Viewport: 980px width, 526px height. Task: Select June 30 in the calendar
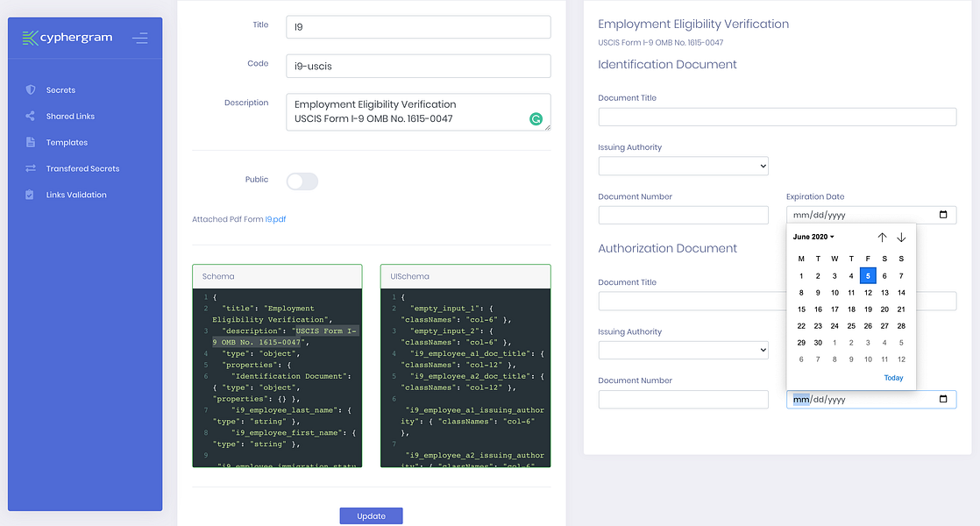[x=818, y=342]
